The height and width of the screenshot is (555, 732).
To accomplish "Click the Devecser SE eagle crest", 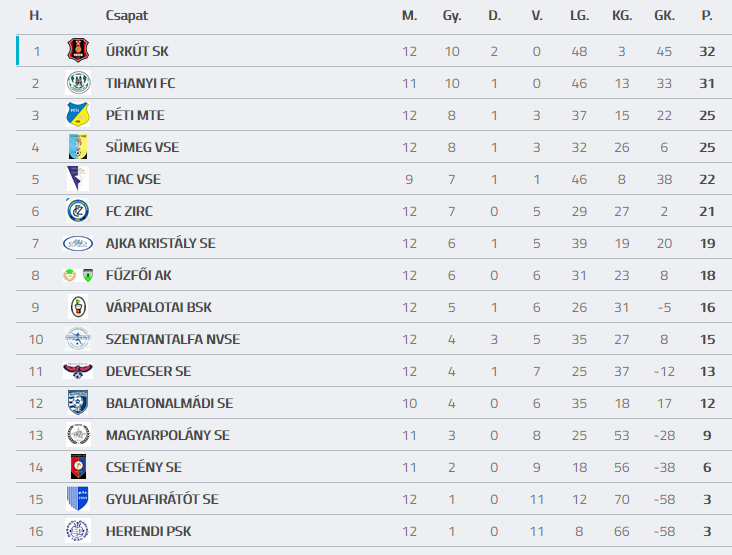I will (78, 371).
